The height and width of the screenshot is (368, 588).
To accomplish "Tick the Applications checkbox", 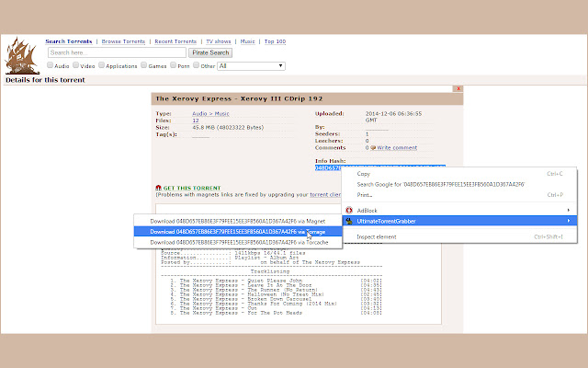I will (x=101, y=65).
